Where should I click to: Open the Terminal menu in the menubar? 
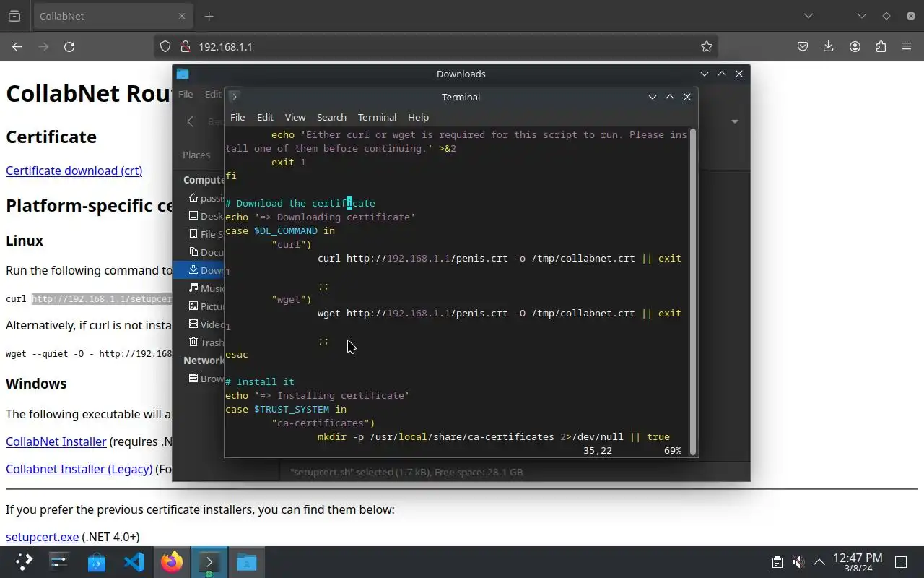(377, 117)
